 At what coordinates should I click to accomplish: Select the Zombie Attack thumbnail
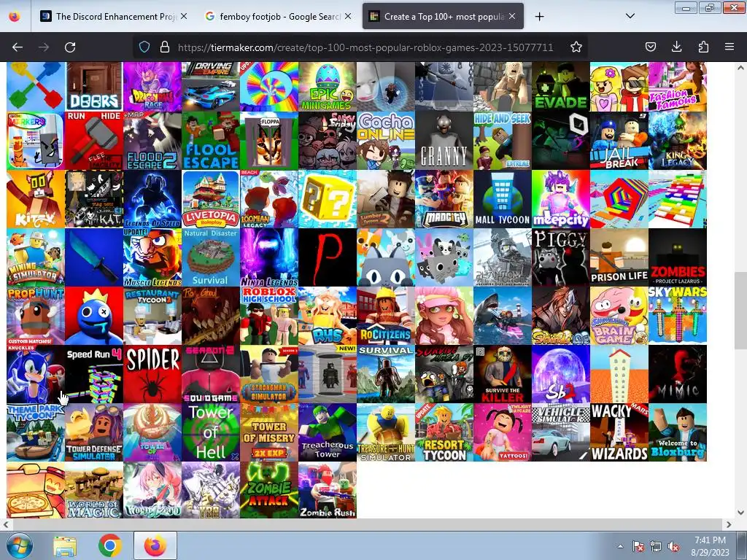[269, 490]
